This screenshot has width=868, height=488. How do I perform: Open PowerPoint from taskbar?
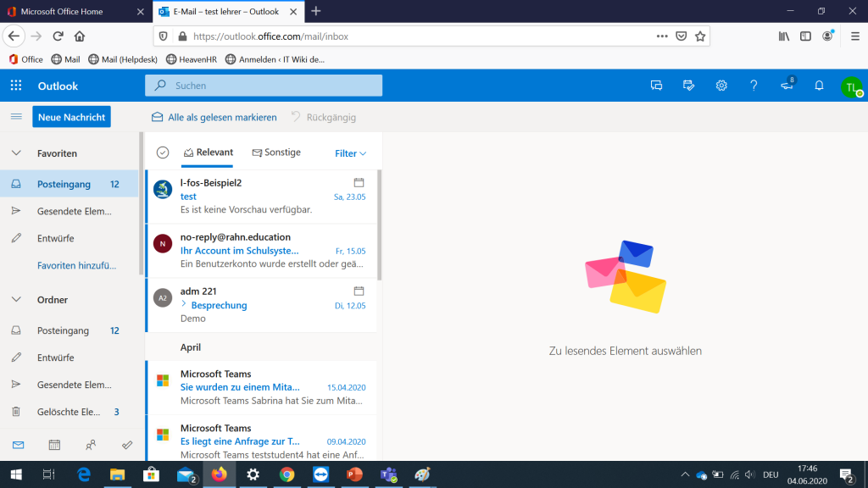tap(355, 474)
